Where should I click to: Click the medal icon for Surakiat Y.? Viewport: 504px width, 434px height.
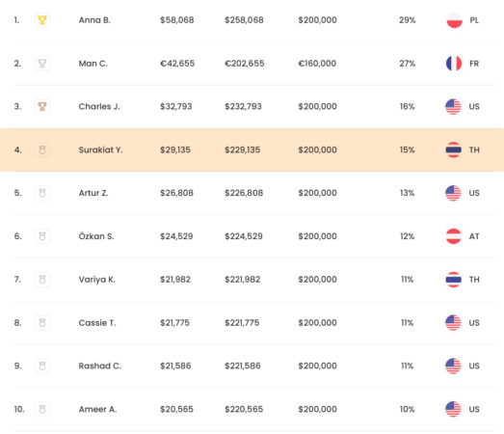click(x=42, y=149)
